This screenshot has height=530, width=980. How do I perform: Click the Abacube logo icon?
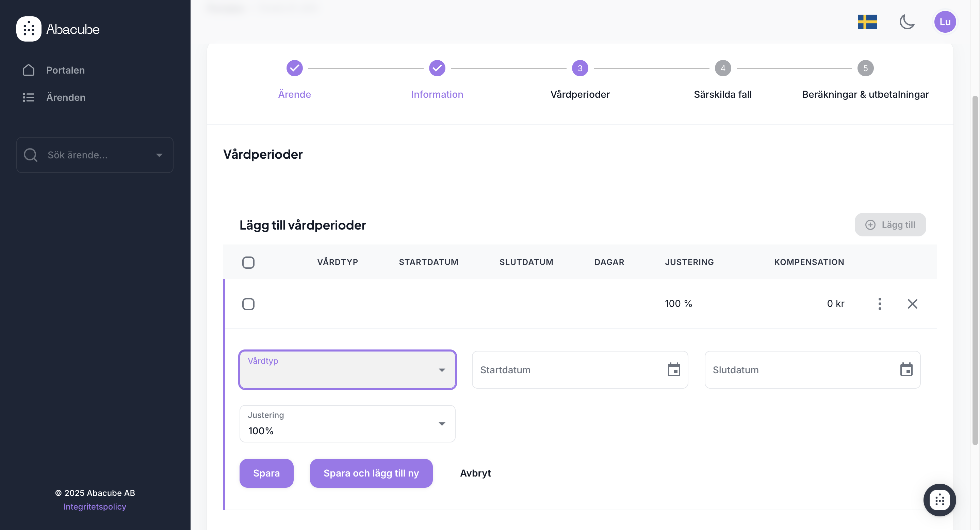pyautogui.click(x=29, y=29)
